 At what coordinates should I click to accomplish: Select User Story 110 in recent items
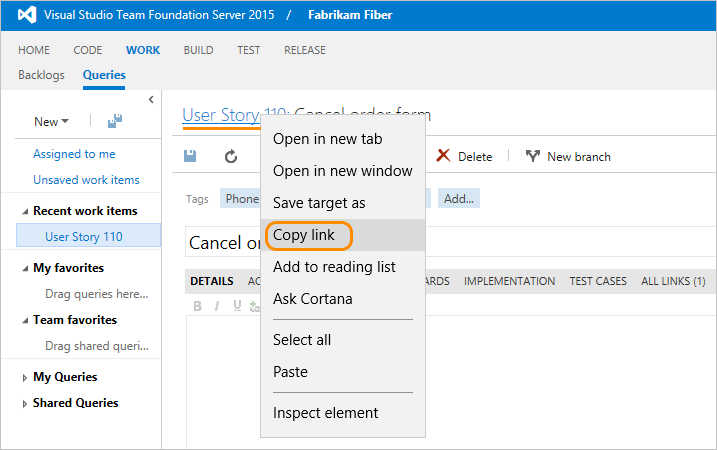[x=88, y=235]
